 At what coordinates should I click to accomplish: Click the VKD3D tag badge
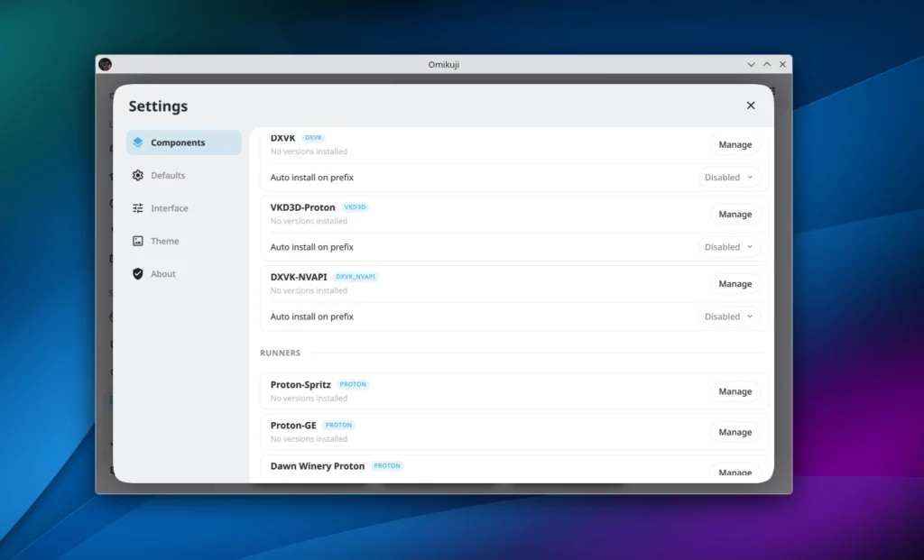[x=355, y=207]
